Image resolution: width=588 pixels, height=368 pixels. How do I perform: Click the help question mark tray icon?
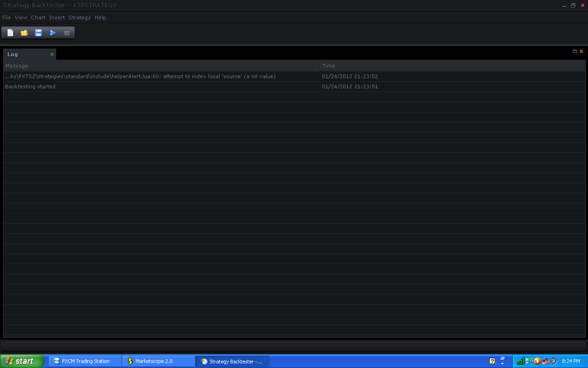click(x=492, y=361)
